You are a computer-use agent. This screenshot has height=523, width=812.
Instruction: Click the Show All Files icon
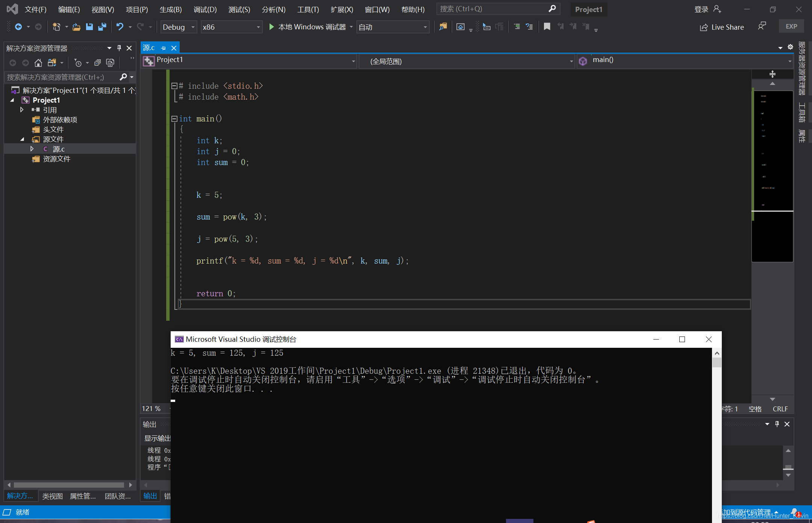coord(110,63)
